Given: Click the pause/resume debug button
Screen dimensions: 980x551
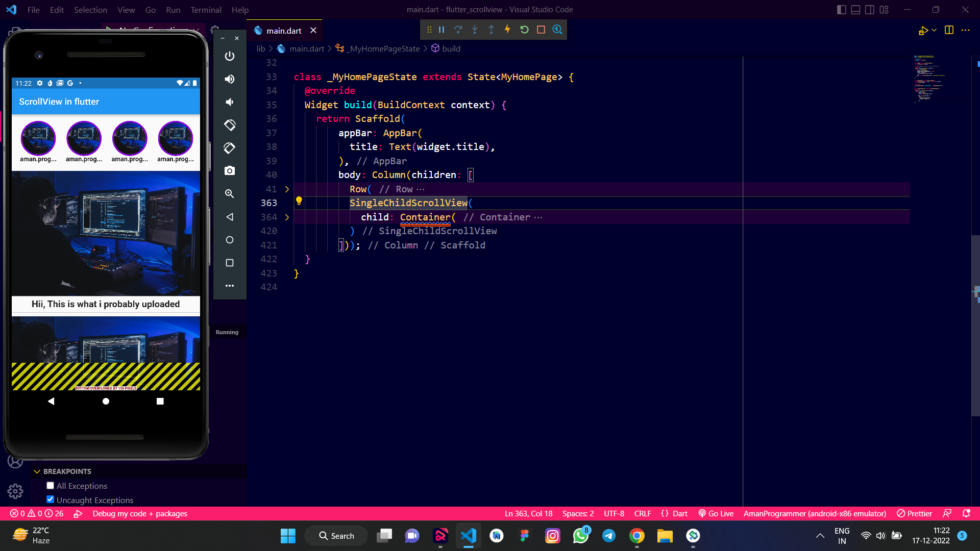Looking at the screenshot, I should click(x=441, y=29).
